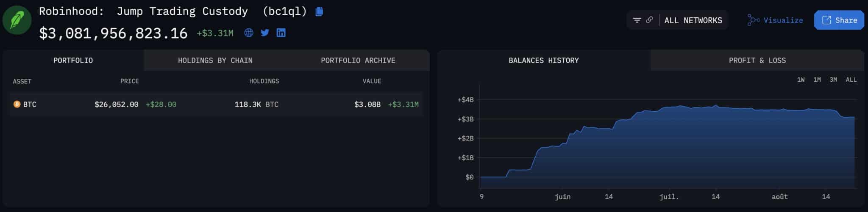This screenshot has height=212, width=868.
Task: Sort by the VALUE column header
Action: click(372, 81)
